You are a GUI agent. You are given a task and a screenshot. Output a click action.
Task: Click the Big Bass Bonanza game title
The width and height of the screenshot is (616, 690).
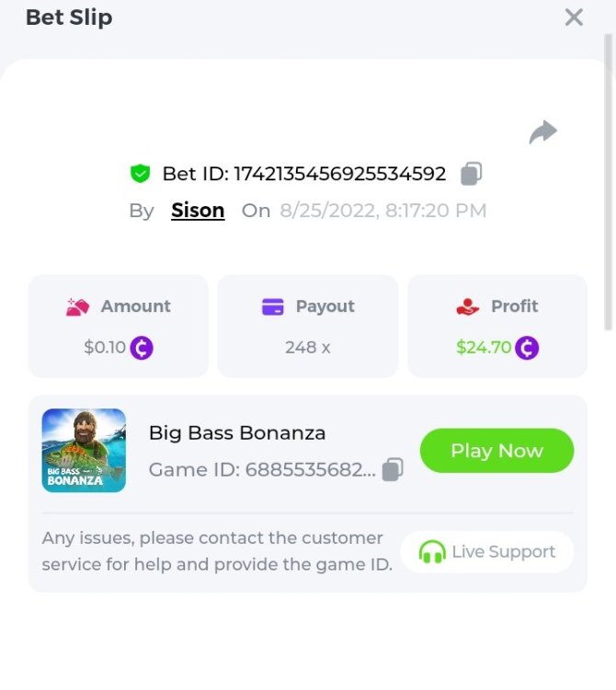point(237,432)
